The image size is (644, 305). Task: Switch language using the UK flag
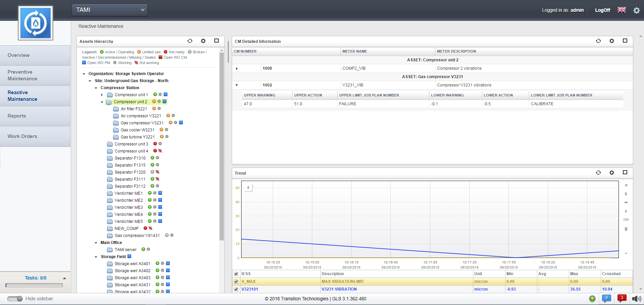[622, 10]
